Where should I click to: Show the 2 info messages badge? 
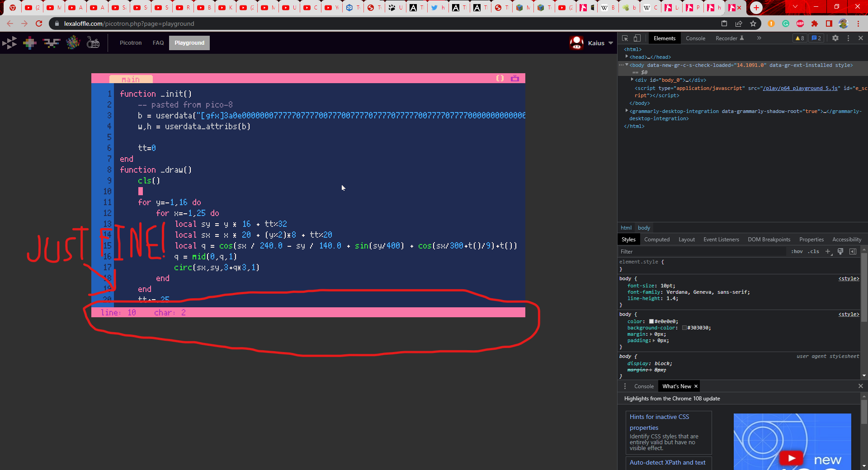tap(816, 38)
